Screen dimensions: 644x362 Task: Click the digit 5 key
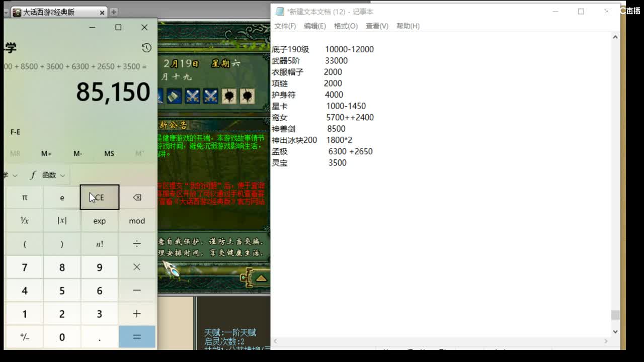point(62,290)
